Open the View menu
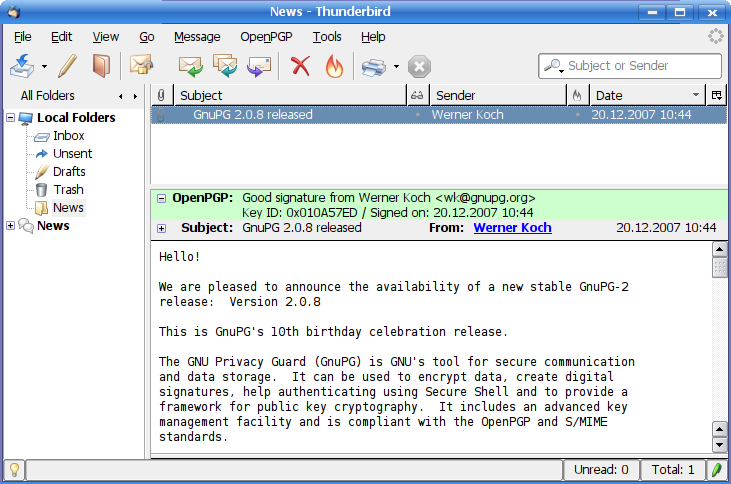 point(105,36)
